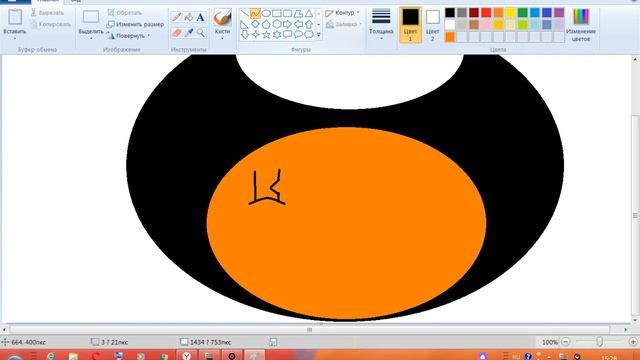Activate Цвет 1 foreground color
640x360 pixels.
(x=410, y=25)
